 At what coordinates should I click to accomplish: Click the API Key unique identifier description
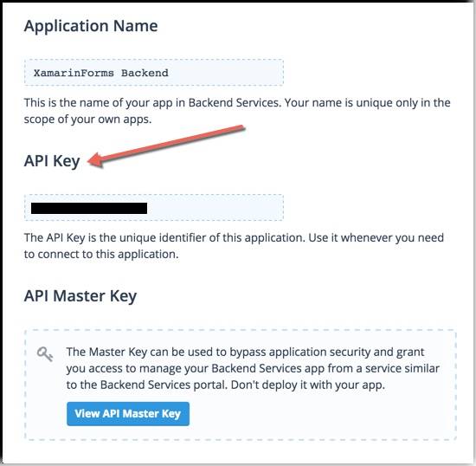point(234,246)
